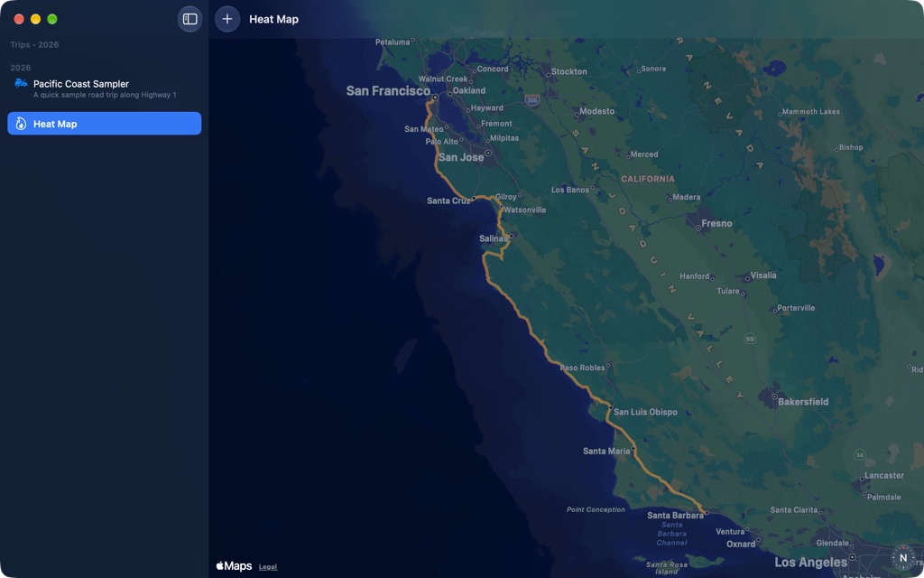Click the Gilroy map label
924x578 pixels.
click(x=505, y=196)
